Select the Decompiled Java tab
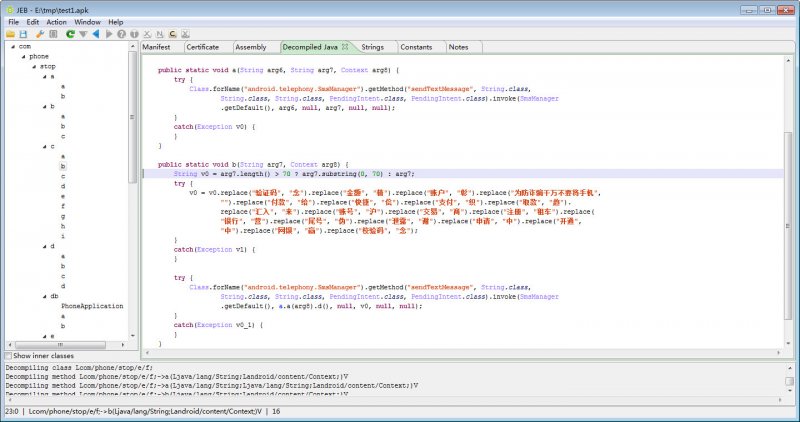This screenshot has width=800, height=422. pyautogui.click(x=310, y=47)
